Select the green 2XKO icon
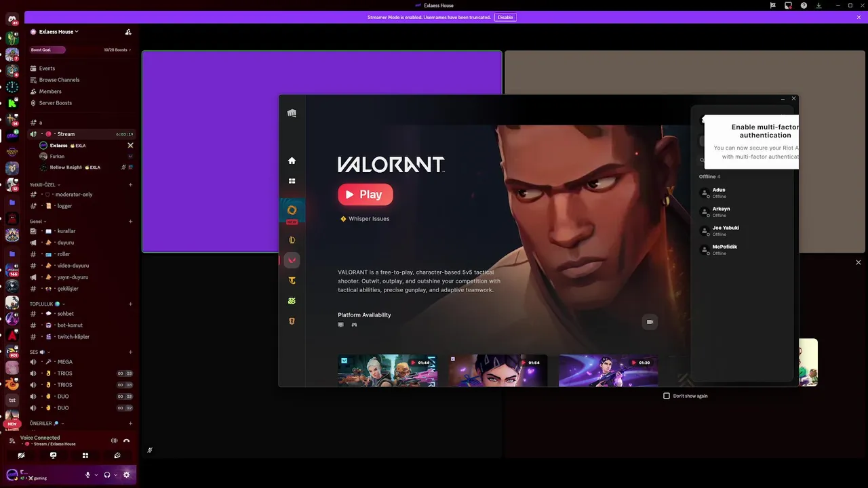 pyautogui.click(x=292, y=301)
